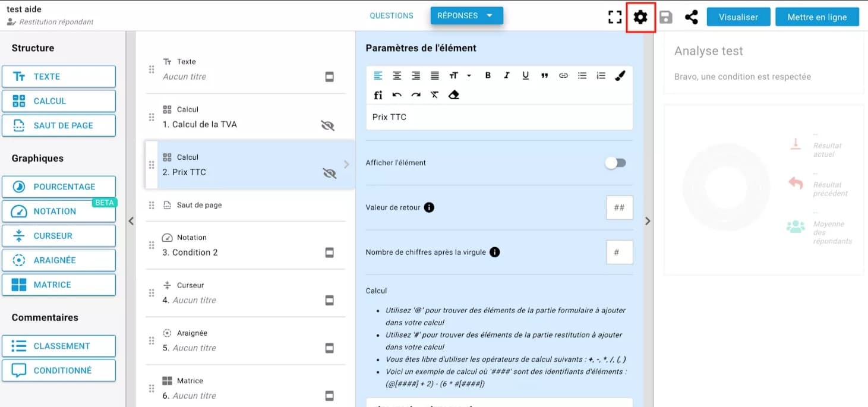The image size is (868, 407).
Task: Click the save floppy disk icon
Action: [x=666, y=17]
